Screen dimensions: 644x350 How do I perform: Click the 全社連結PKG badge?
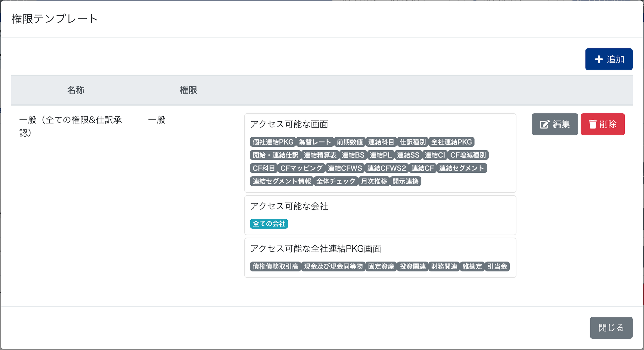(x=451, y=142)
